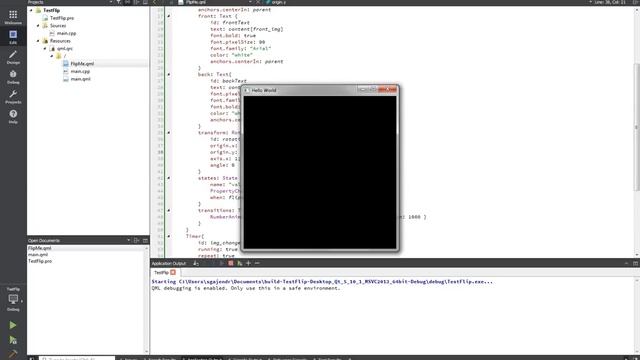Collapse the TestFlip project node
Image resolution: width=640 pixels, height=360 pixels.
click(x=31, y=10)
